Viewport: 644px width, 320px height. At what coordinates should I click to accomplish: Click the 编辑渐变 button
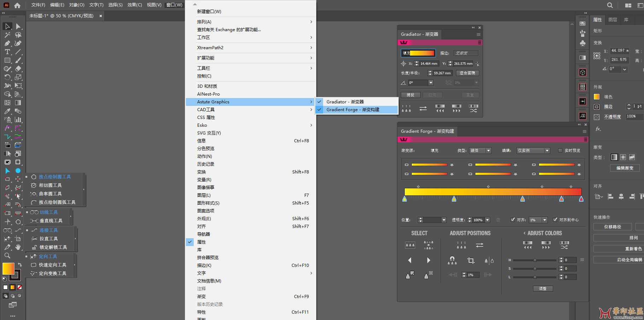pyautogui.click(x=625, y=168)
